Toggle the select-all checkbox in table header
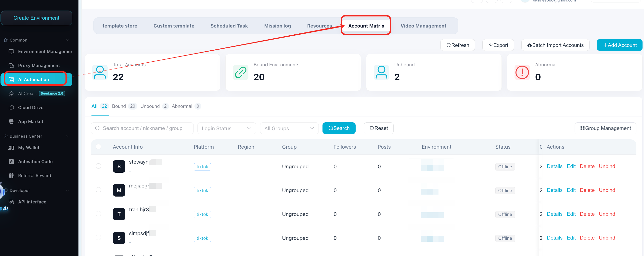This screenshot has height=256, width=644. (x=99, y=147)
